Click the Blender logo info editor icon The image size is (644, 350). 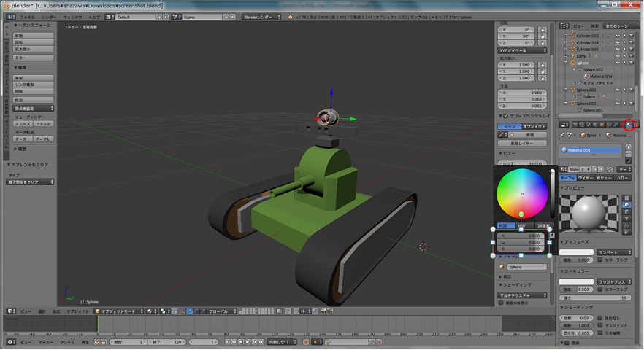coord(8,16)
